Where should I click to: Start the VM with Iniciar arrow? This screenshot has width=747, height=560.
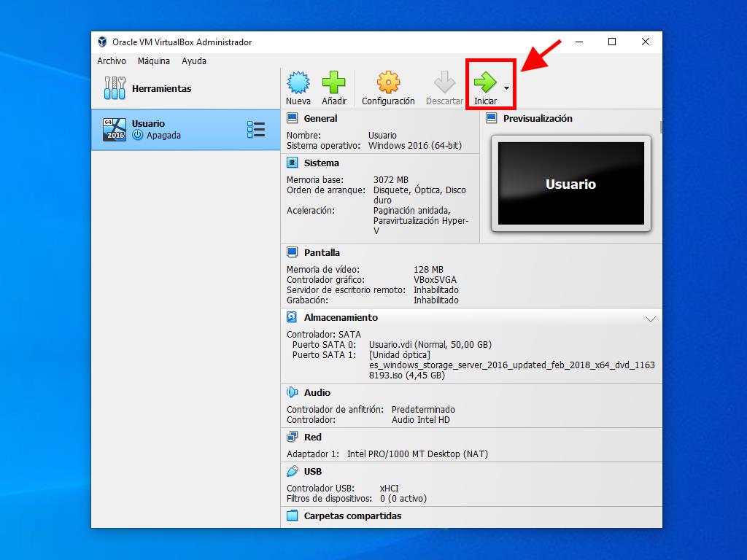point(485,82)
